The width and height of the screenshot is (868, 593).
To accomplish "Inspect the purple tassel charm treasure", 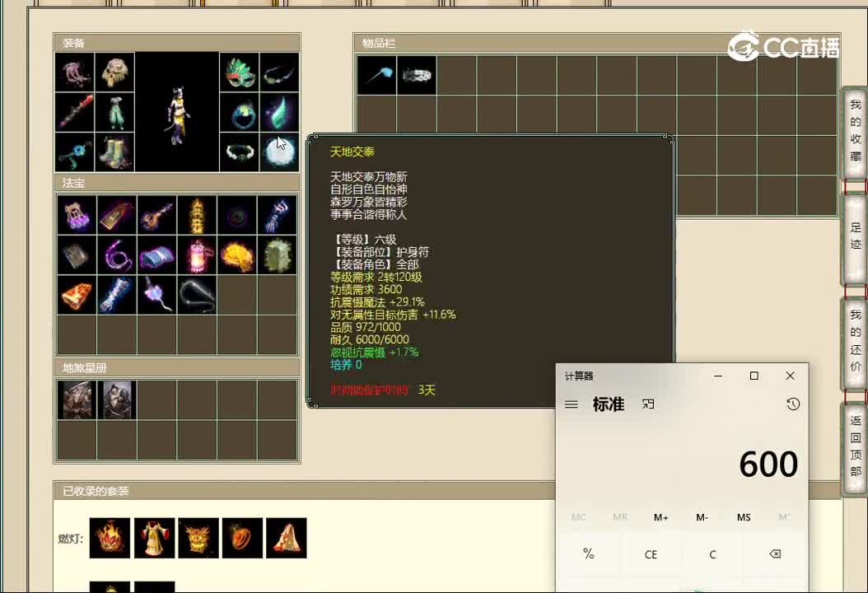I will pyautogui.click(x=156, y=295).
